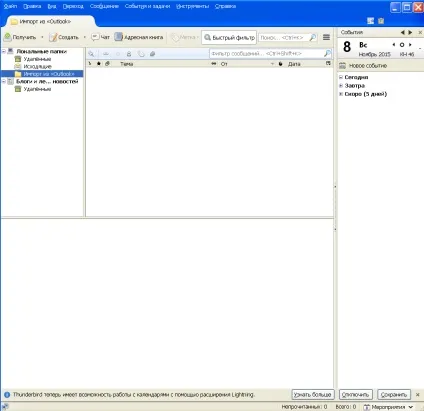Screen dimensions: 424x411
Task: Go to previous day in today pane
Action: [x=394, y=45]
